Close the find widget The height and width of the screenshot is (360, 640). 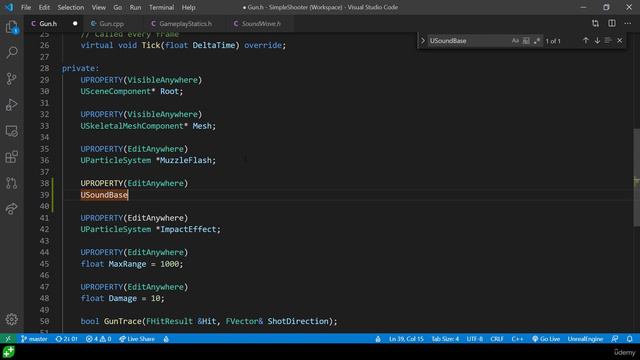[620, 41]
